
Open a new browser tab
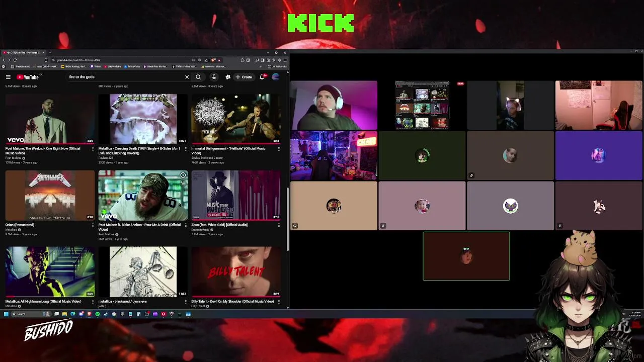(50, 52)
